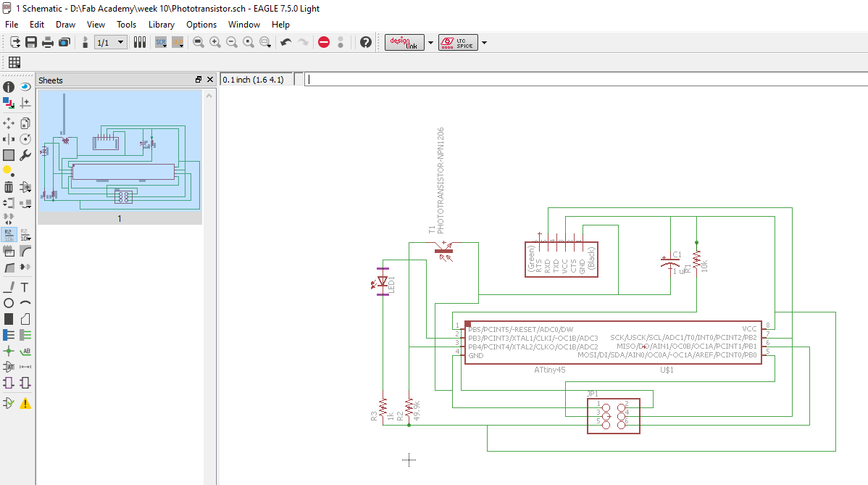
Task: Click the red Stop command icon
Action: click(324, 43)
